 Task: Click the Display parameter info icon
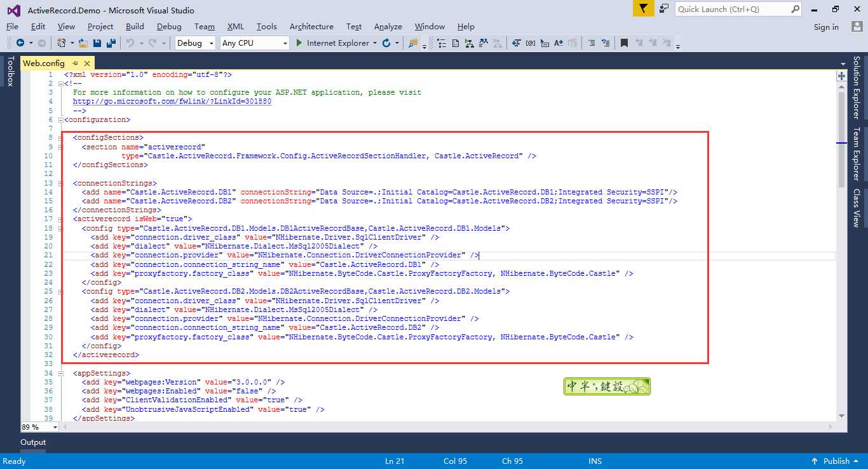[x=530, y=43]
